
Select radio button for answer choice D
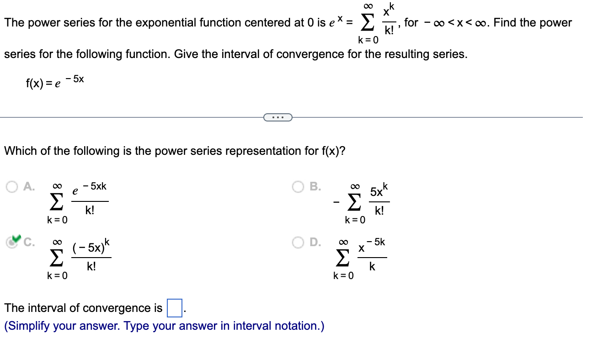[299, 241]
